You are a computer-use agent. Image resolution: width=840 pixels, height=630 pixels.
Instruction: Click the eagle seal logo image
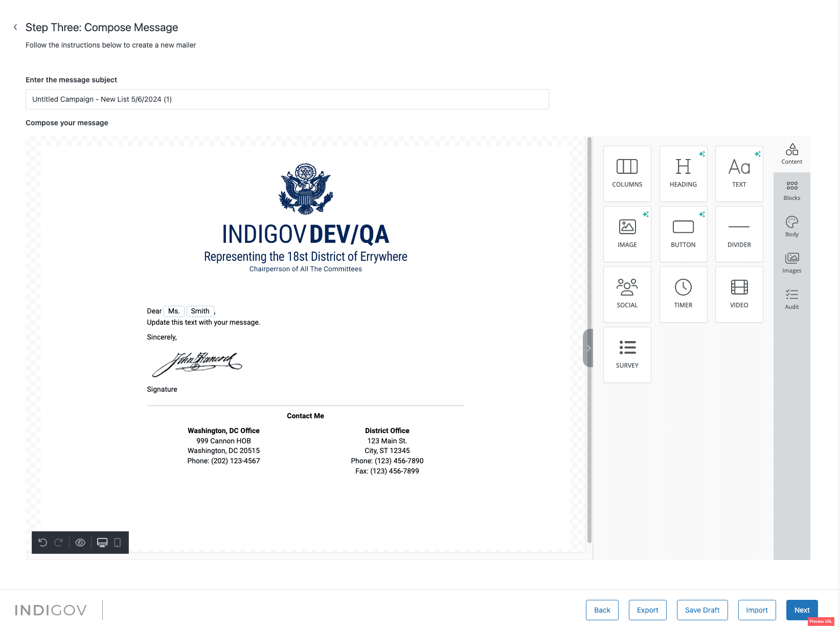coord(306,189)
